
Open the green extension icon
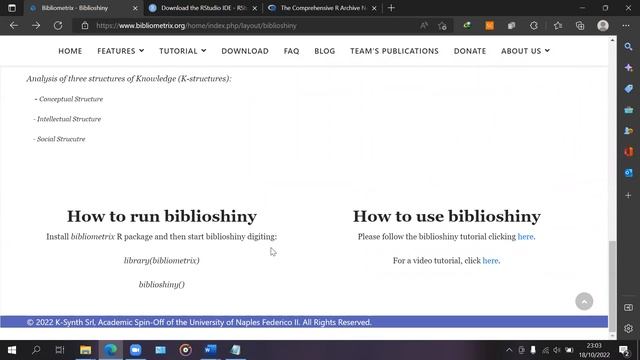[x=467, y=25]
